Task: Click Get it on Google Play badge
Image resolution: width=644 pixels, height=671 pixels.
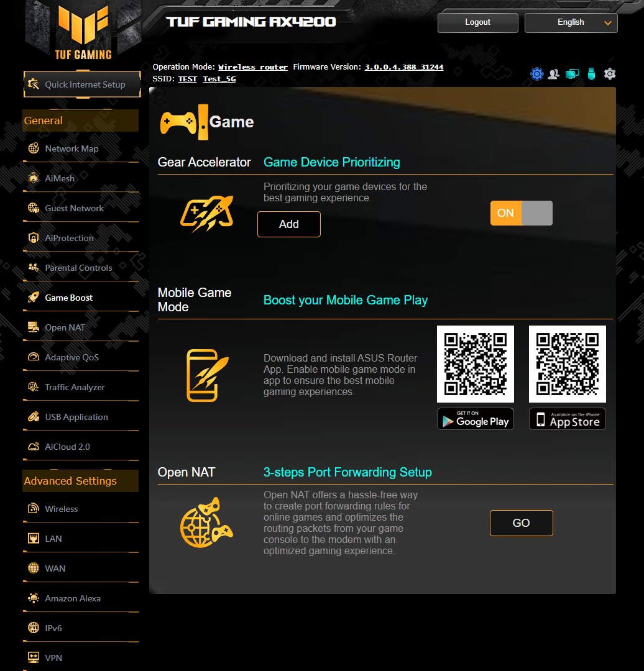Action: coord(476,419)
